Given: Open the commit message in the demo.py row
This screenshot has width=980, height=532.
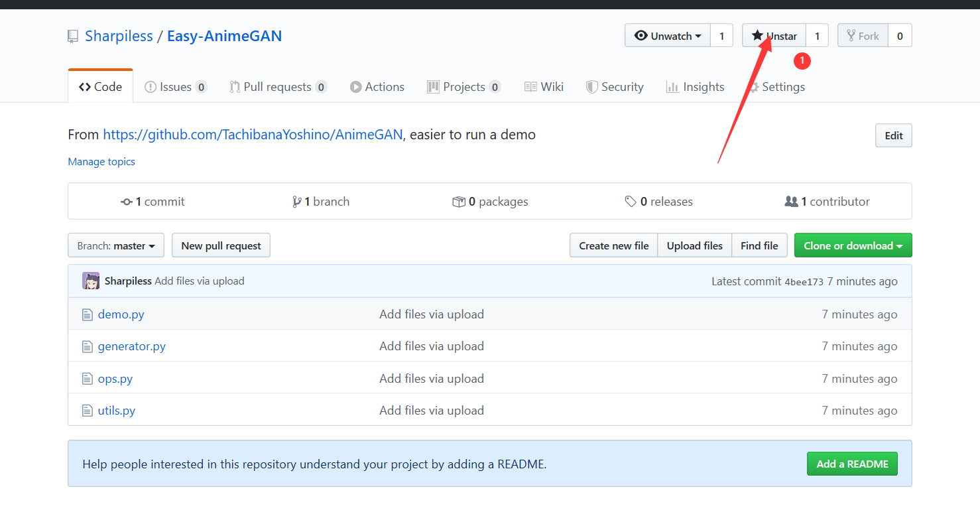Looking at the screenshot, I should click(x=432, y=314).
